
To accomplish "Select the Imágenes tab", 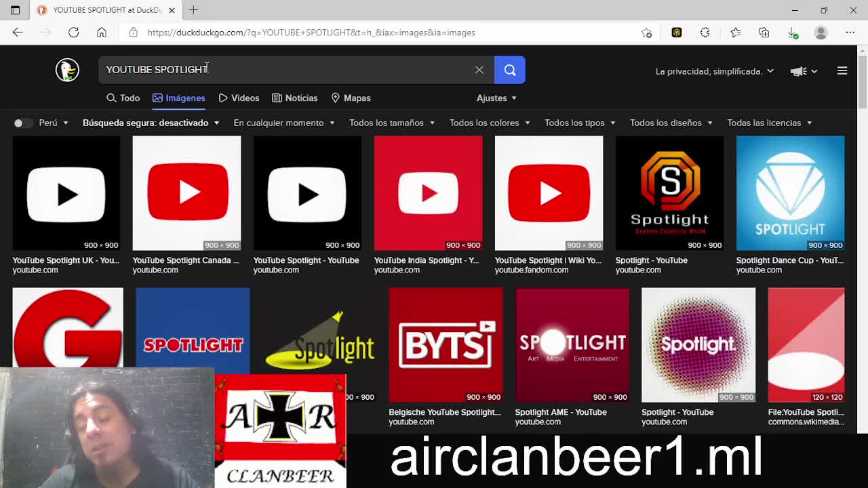I will [178, 98].
